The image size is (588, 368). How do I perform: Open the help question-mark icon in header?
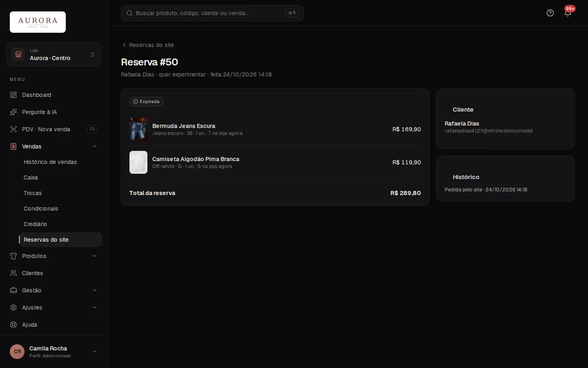coord(550,13)
